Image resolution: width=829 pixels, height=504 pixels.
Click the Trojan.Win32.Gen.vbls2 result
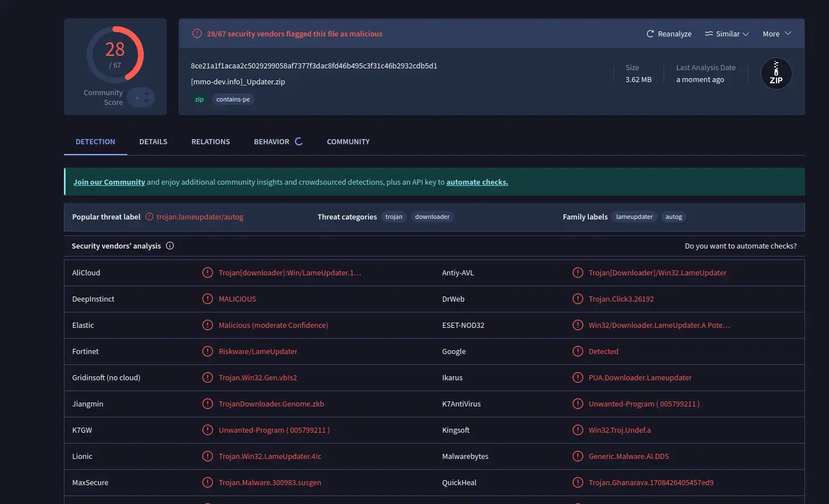point(258,377)
